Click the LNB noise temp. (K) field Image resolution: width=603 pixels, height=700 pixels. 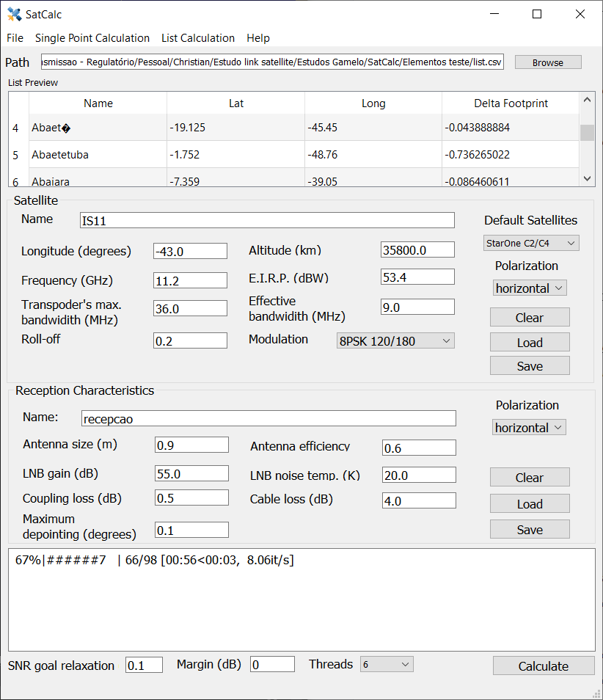[419, 475]
